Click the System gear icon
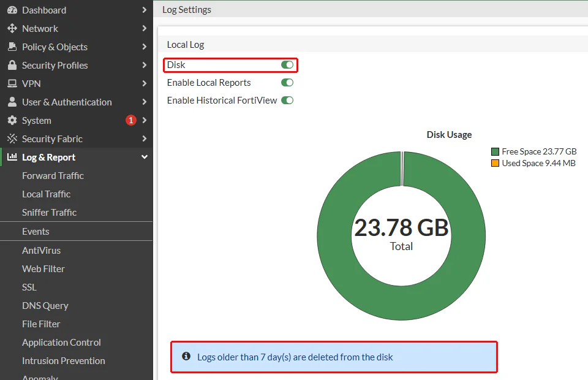The image size is (588, 380). [x=12, y=120]
